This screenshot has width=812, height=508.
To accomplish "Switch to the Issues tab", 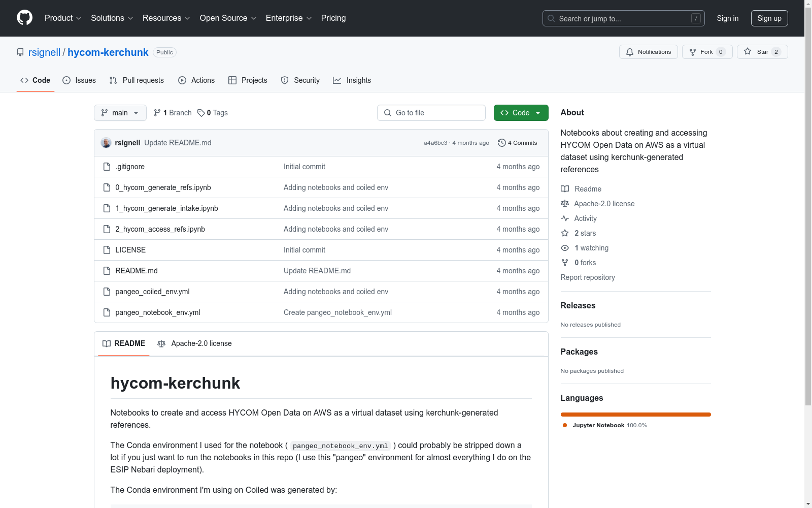I will [x=79, y=80].
